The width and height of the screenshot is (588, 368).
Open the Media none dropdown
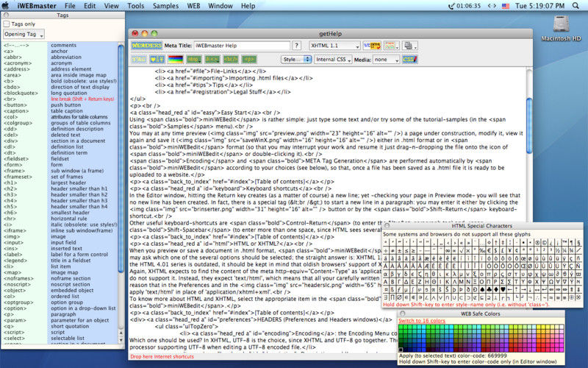387,60
